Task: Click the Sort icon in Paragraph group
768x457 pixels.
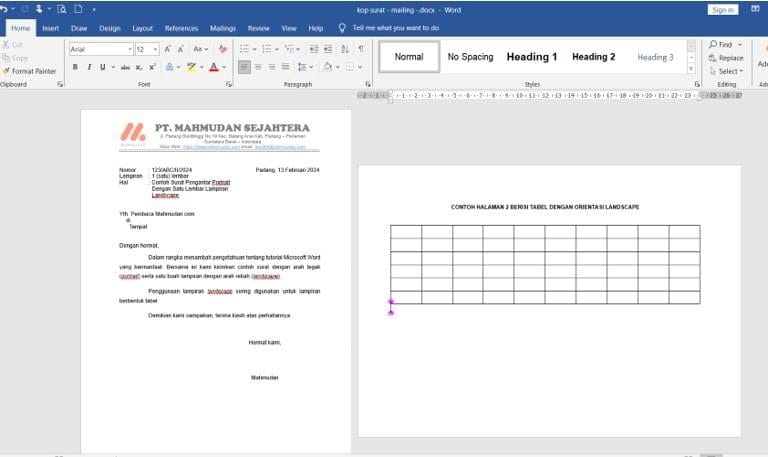Action: coord(343,48)
